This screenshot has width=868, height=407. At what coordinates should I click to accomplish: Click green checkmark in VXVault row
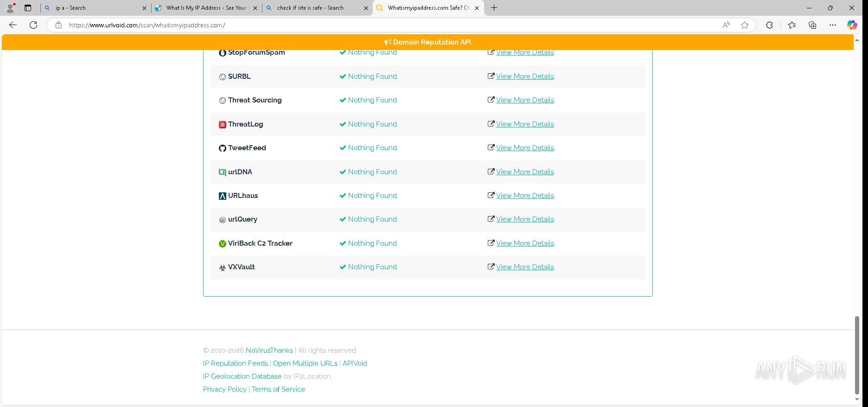pos(343,267)
